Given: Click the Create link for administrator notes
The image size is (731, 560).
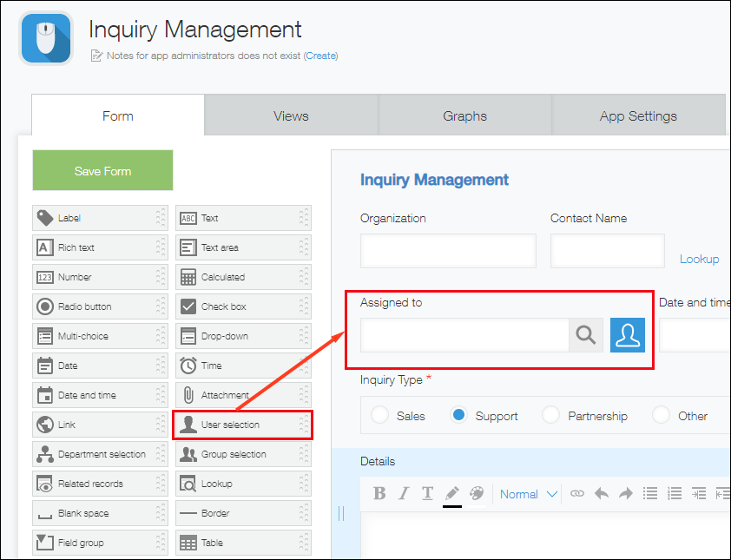Looking at the screenshot, I should point(320,54).
